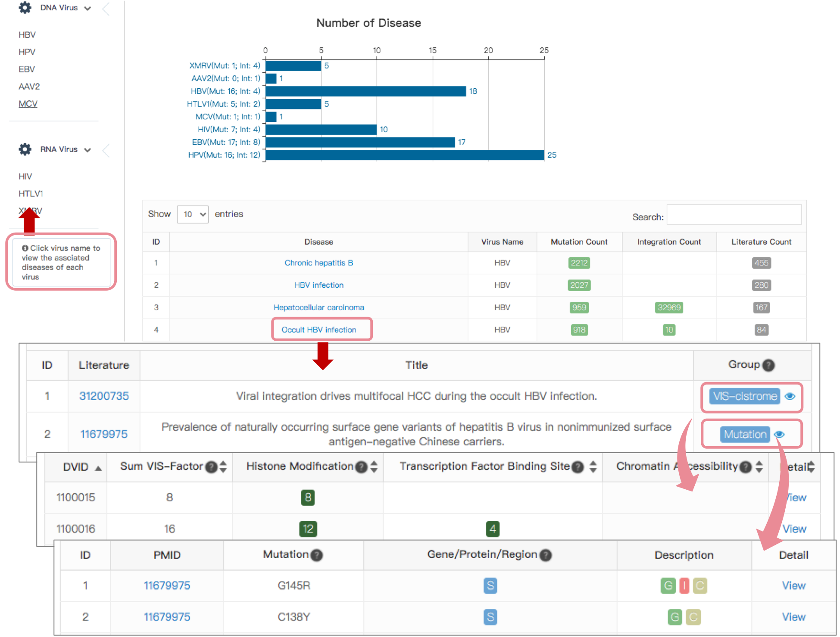Open the Show entries dropdown
The width and height of the screenshot is (840, 637).
(193, 214)
